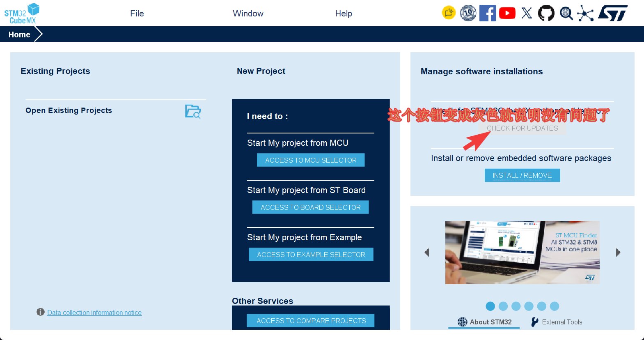Click the Start My project from ST Board text
Screen dimensions: 644x340
click(x=306, y=190)
